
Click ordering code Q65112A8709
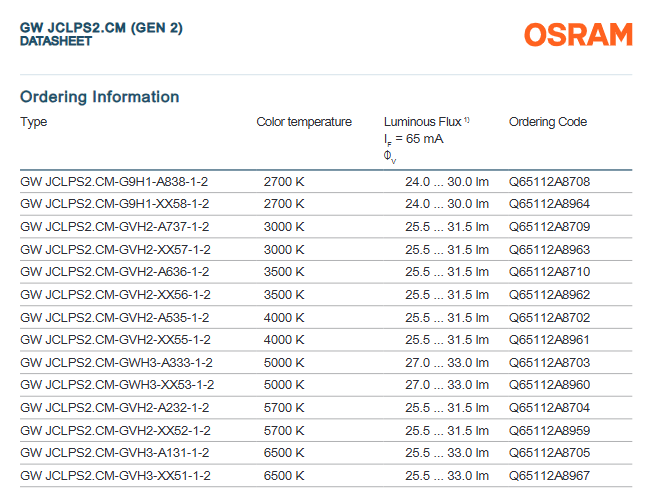click(549, 227)
